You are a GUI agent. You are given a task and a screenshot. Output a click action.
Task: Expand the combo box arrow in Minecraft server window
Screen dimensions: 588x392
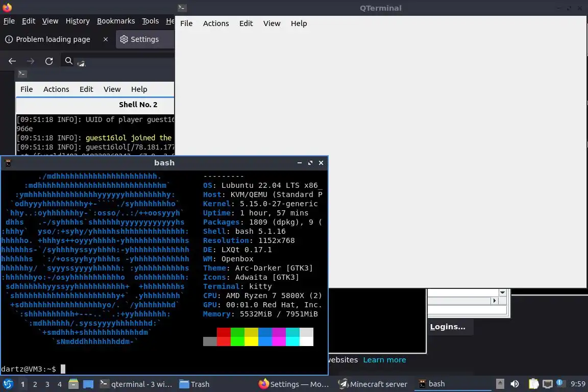point(502,292)
